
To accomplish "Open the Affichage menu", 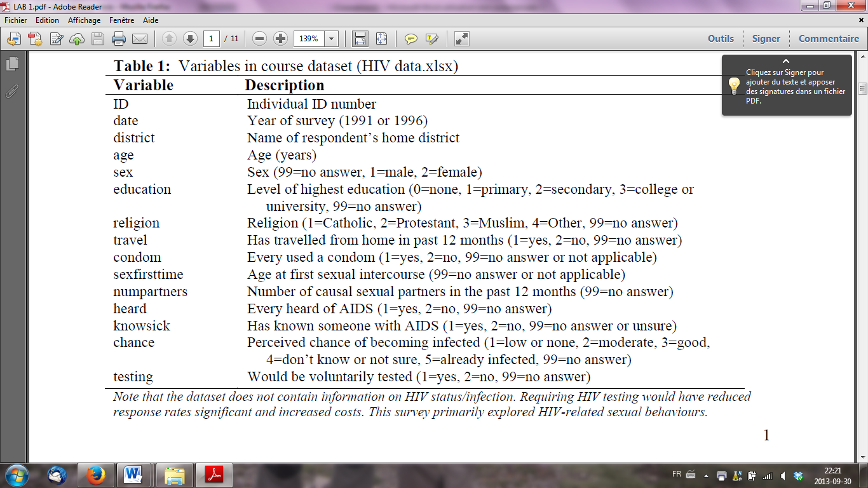I will (x=85, y=20).
